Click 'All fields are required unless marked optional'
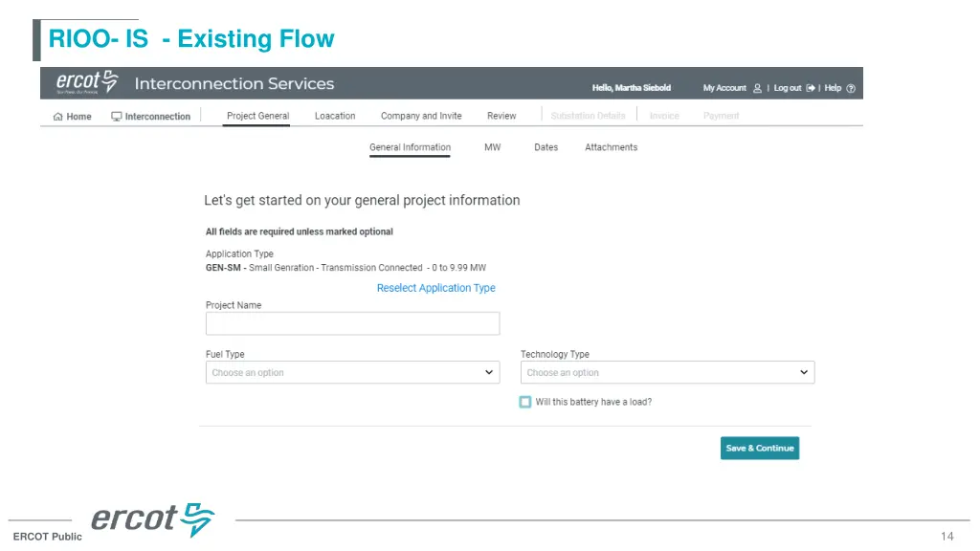 coord(300,231)
